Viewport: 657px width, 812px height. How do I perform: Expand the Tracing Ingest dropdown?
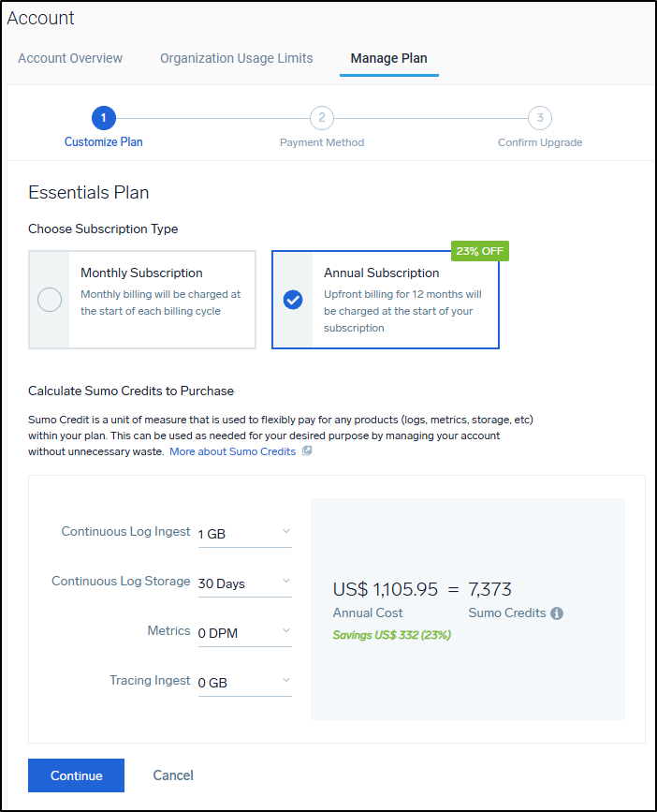point(244,683)
